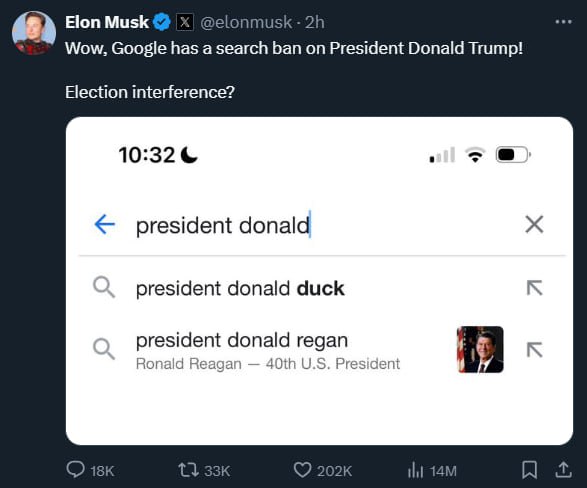Image resolution: width=587 pixels, height=488 pixels.
Task: Click the magnifier icon beside donald duck
Action: pyautogui.click(x=104, y=287)
